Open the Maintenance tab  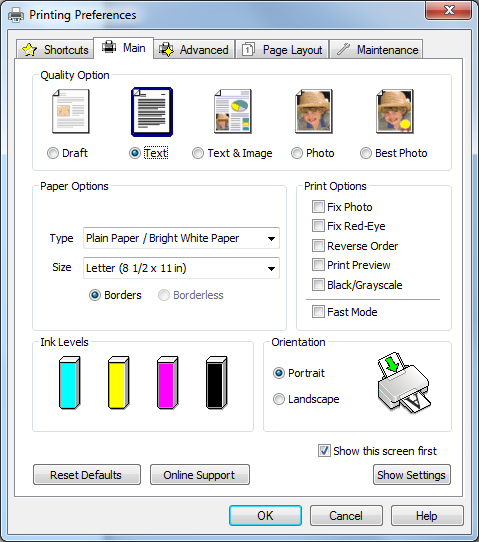click(x=376, y=50)
